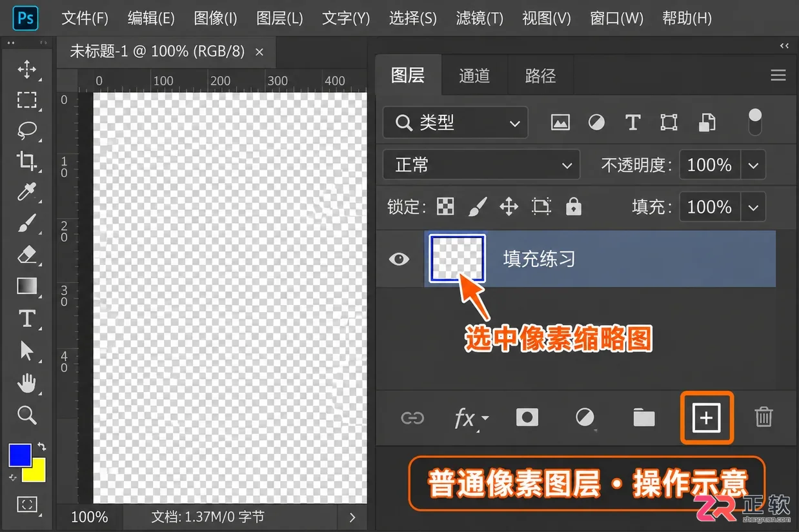Select the Brush tool in toolbar
Image resolution: width=799 pixels, height=532 pixels.
coord(26,223)
